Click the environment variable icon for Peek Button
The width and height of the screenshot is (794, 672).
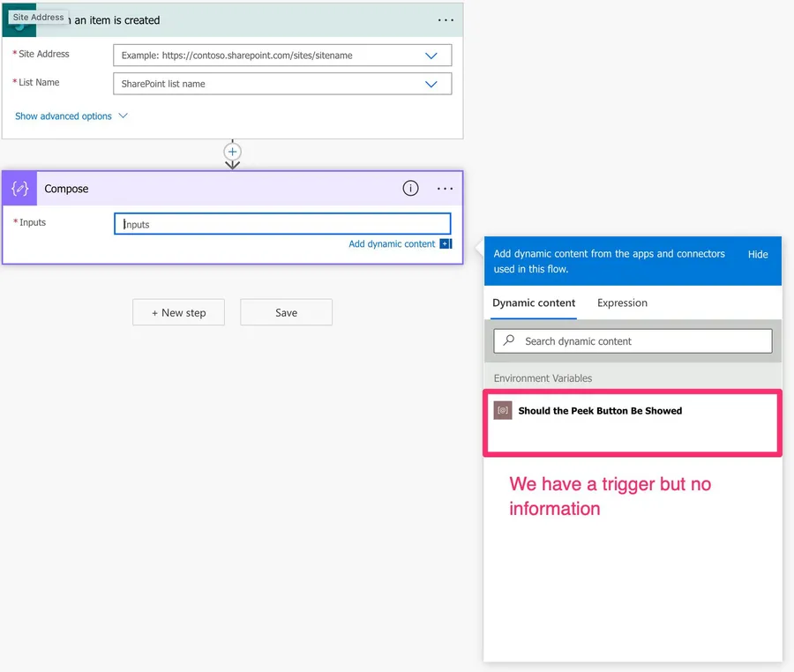click(503, 411)
